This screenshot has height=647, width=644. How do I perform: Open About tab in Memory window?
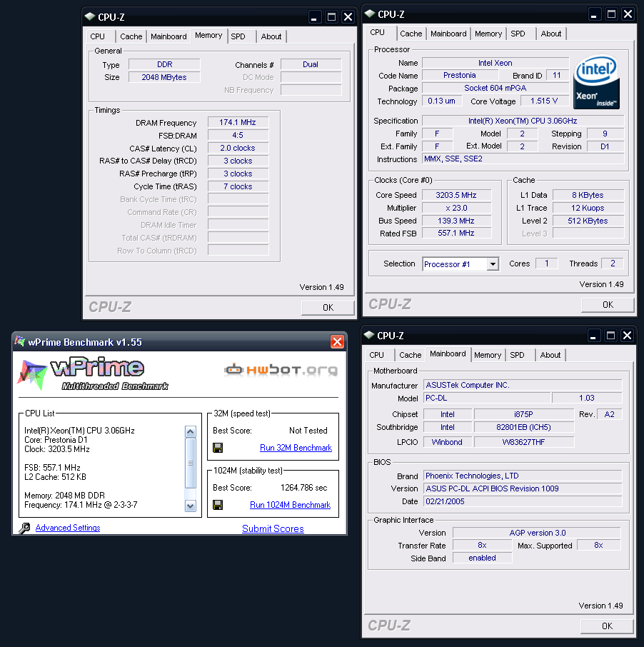271,36
